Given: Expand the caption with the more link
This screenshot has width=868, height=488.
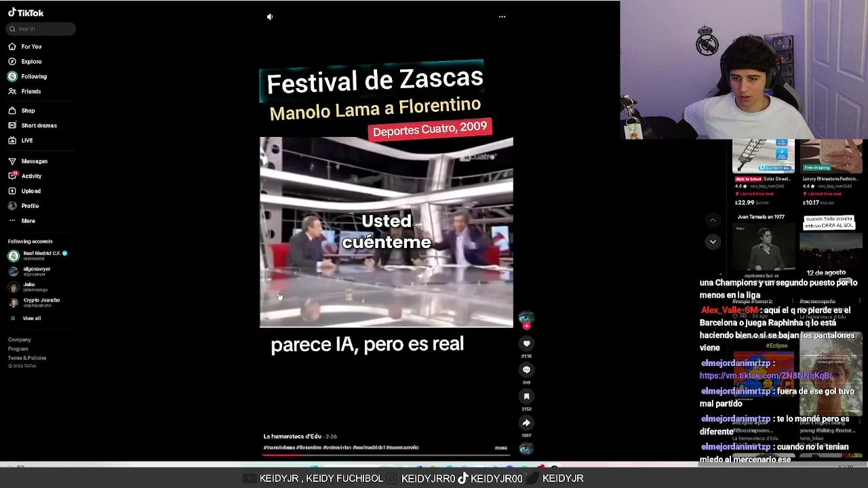Looking at the screenshot, I should pyautogui.click(x=501, y=448).
